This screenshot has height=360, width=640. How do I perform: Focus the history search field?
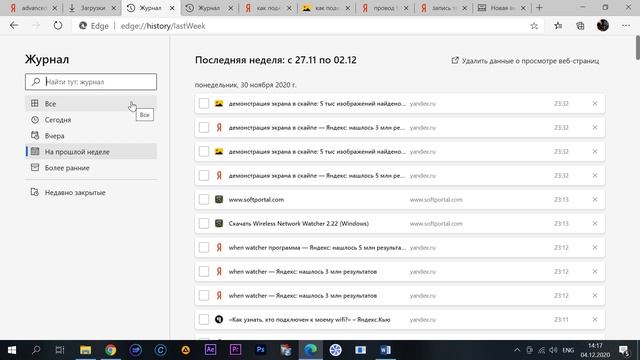pos(91,82)
